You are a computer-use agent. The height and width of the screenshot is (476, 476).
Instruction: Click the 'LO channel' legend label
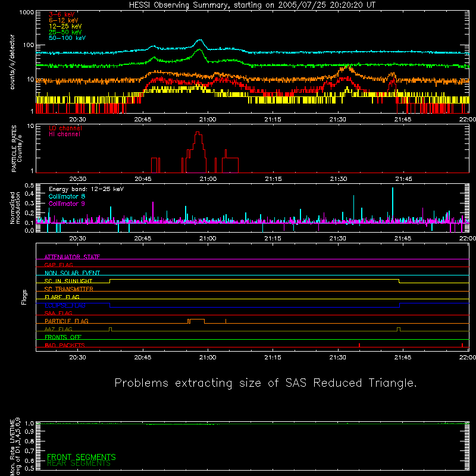click(65, 128)
